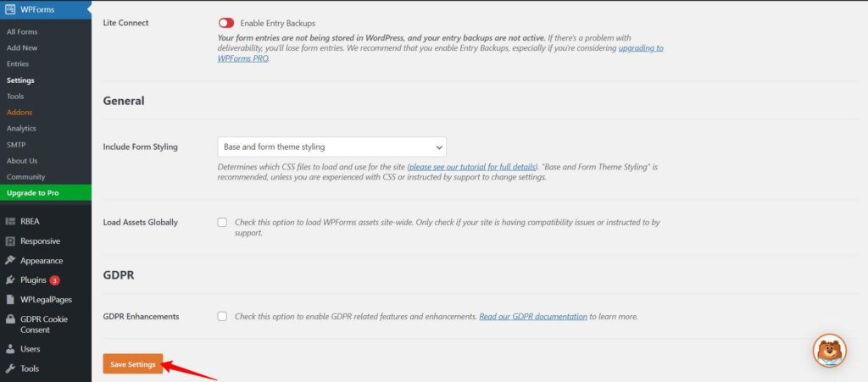Click the Users person icon
This screenshot has height=382, width=868.
point(10,349)
